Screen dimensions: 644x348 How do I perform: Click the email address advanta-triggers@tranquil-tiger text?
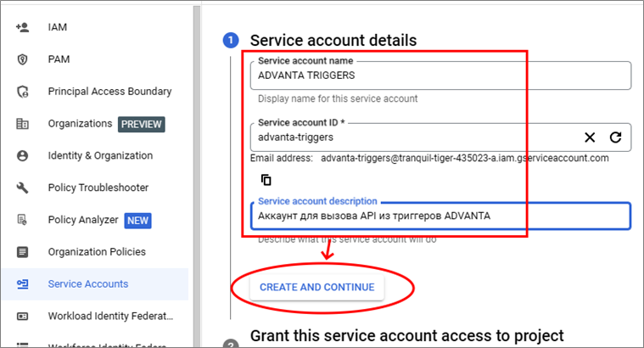tap(464, 158)
